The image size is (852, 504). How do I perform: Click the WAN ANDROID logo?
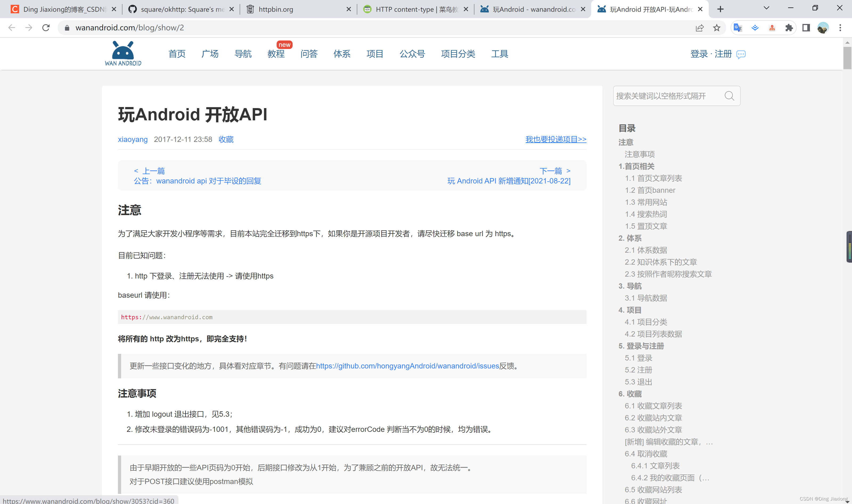tap(123, 54)
